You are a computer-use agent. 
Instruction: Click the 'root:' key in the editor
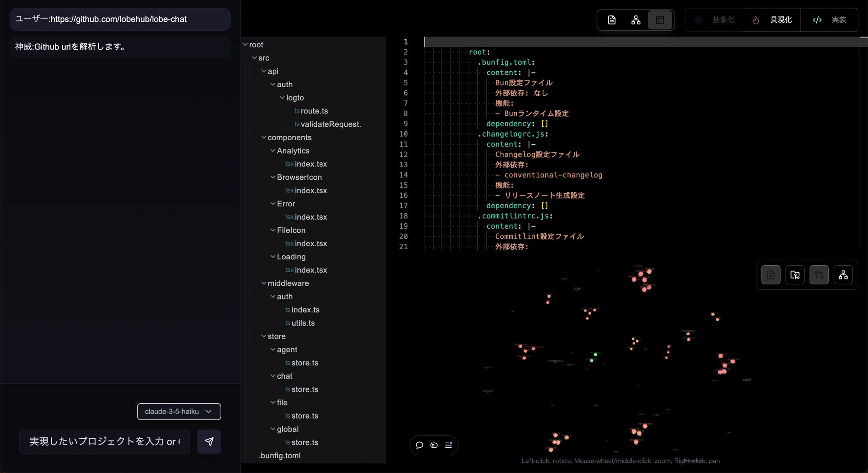[x=479, y=52]
